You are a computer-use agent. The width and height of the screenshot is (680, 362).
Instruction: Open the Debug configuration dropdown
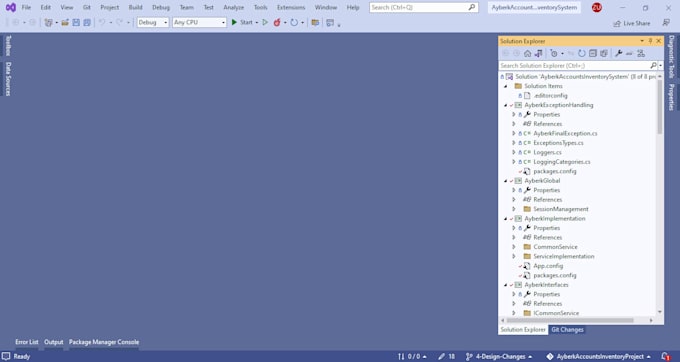[x=153, y=23]
